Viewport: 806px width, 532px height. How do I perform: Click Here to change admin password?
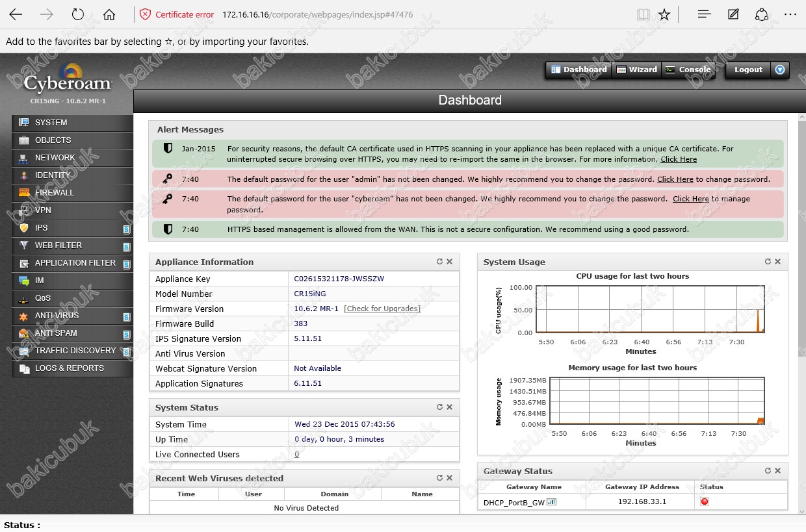pyautogui.click(x=675, y=179)
